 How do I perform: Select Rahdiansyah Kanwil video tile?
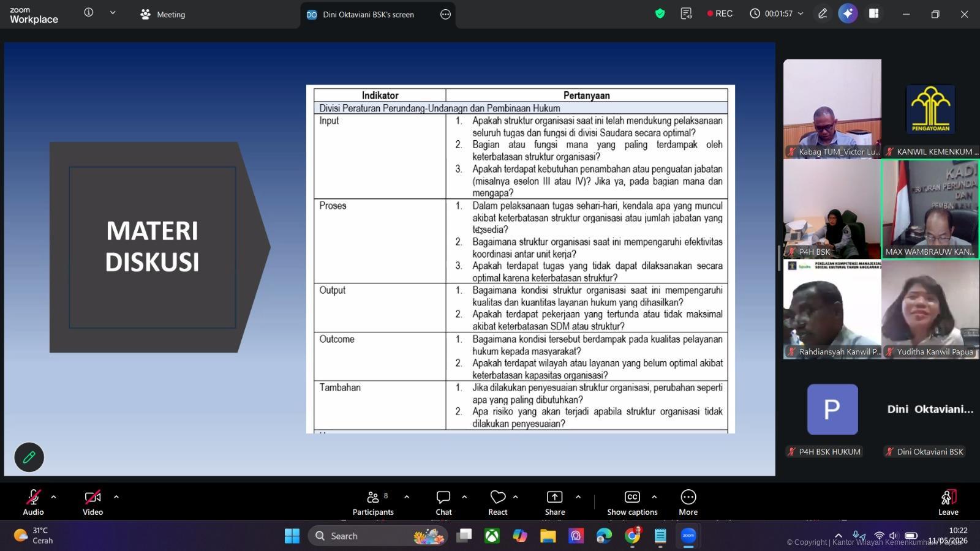pyautogui.click(x=832, y=309)
